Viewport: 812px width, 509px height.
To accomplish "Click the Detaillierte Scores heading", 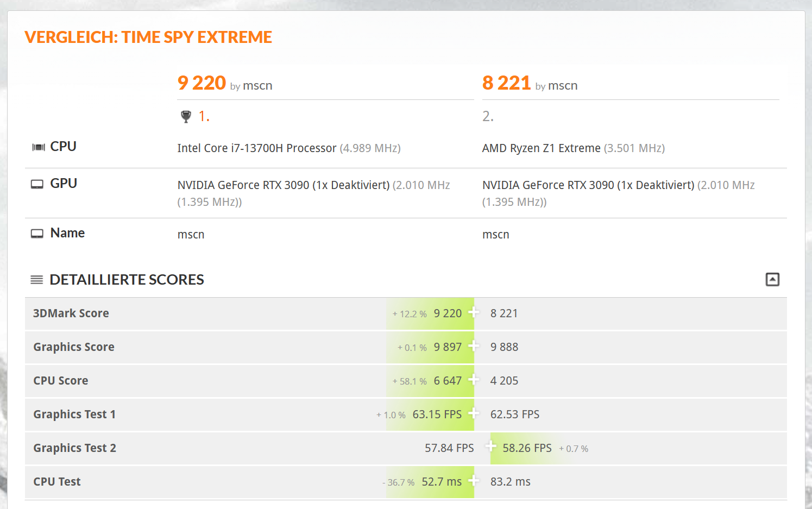I will click(127, 280).
